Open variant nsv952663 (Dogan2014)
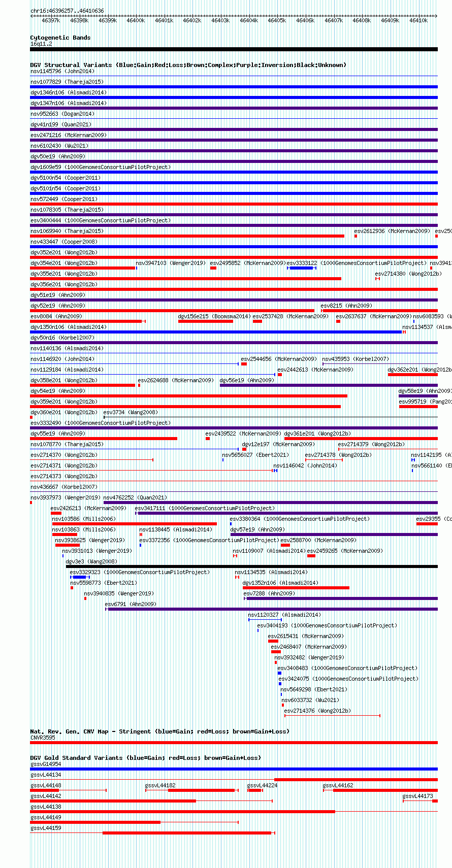The width and height of the screenshot is (452, 868). 62,114
